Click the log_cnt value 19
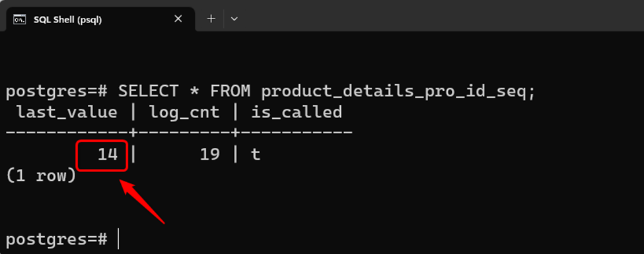This screenshot has width=644, height=254. coord(210,154)
